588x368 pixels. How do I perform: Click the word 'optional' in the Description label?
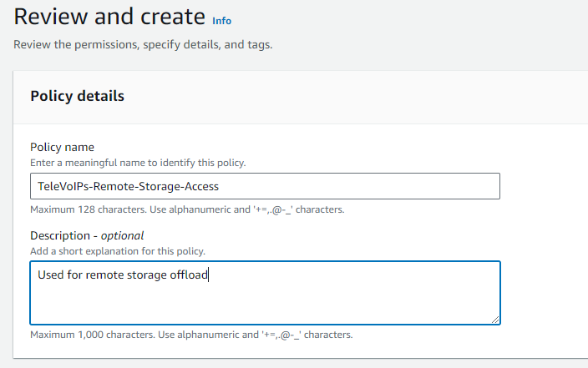(x=122, y=235)
